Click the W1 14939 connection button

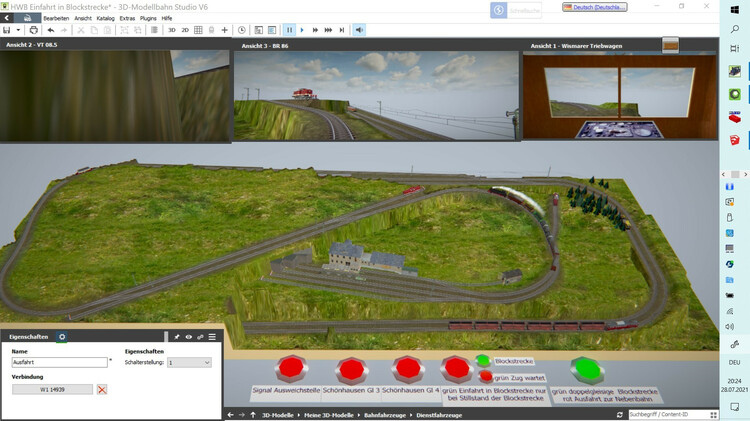click(52, 389)
